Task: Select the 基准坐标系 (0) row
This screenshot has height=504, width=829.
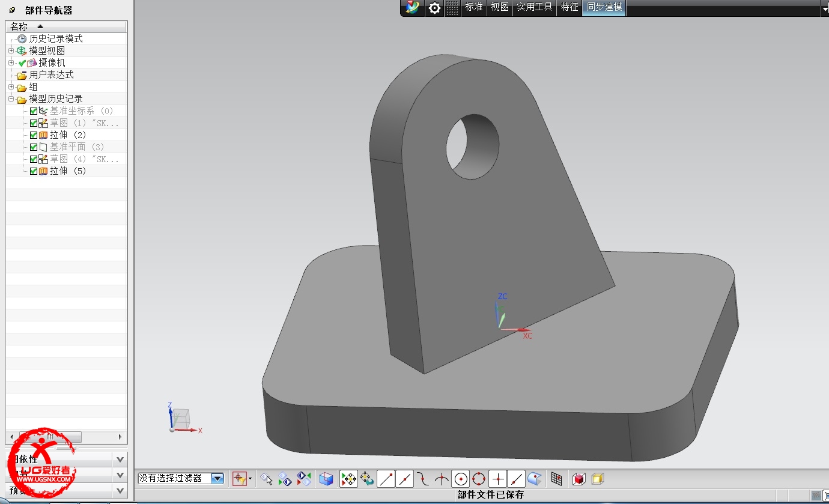Action: pyautogui.click(x=81, y=111)
